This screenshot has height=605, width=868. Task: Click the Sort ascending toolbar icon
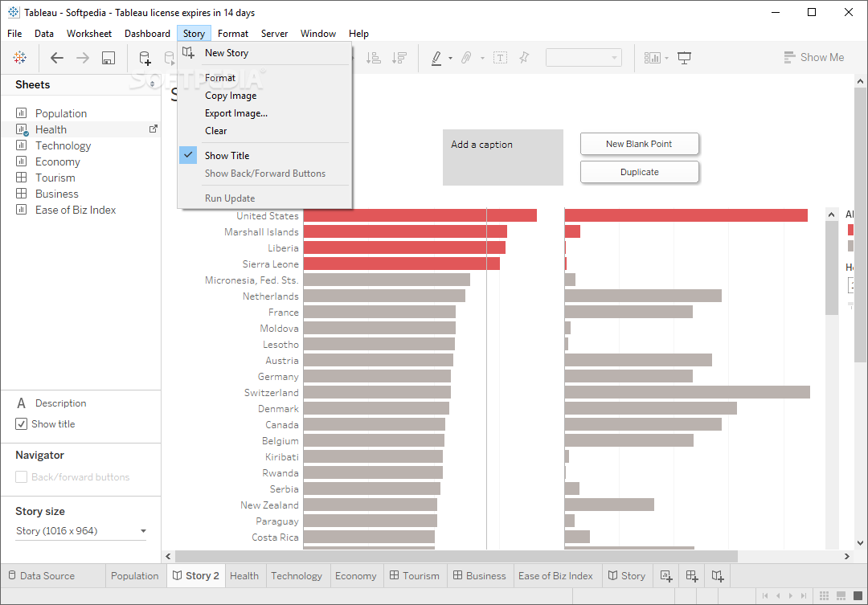374,58
